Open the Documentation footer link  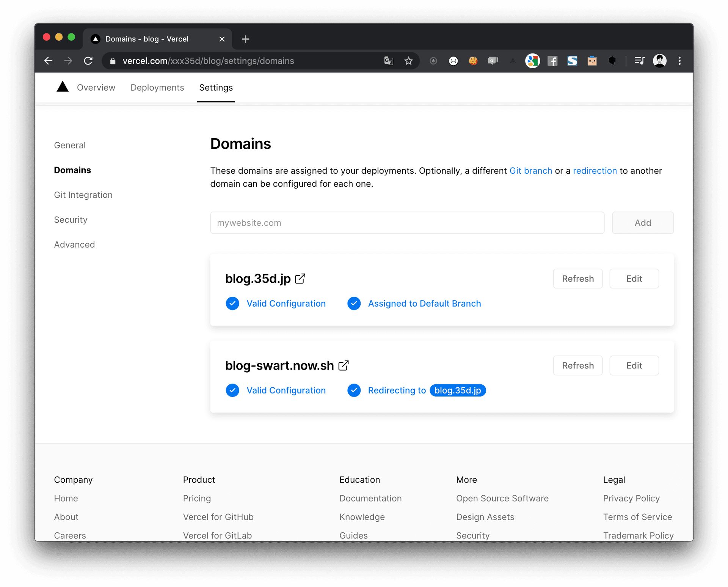click(x=370, y=498)
